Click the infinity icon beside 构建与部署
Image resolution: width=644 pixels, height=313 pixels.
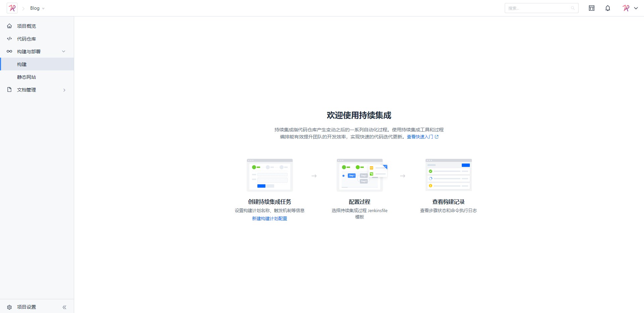[9, 52]
